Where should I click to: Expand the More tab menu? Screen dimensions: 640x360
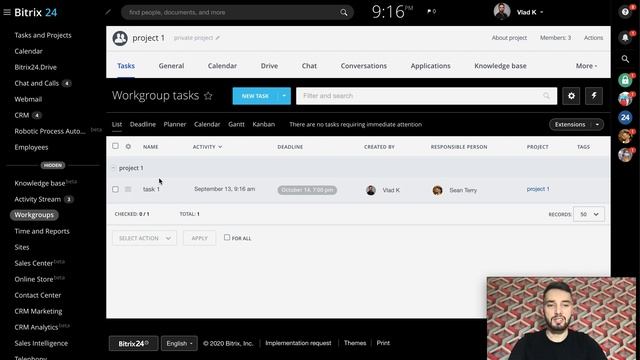coord(586,66)
